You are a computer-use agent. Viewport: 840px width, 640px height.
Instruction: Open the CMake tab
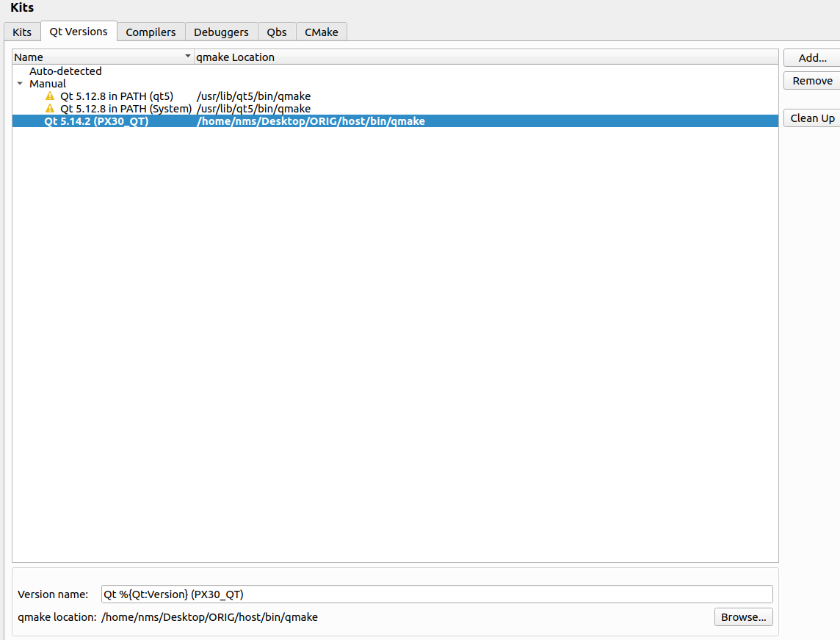[322, 32]
